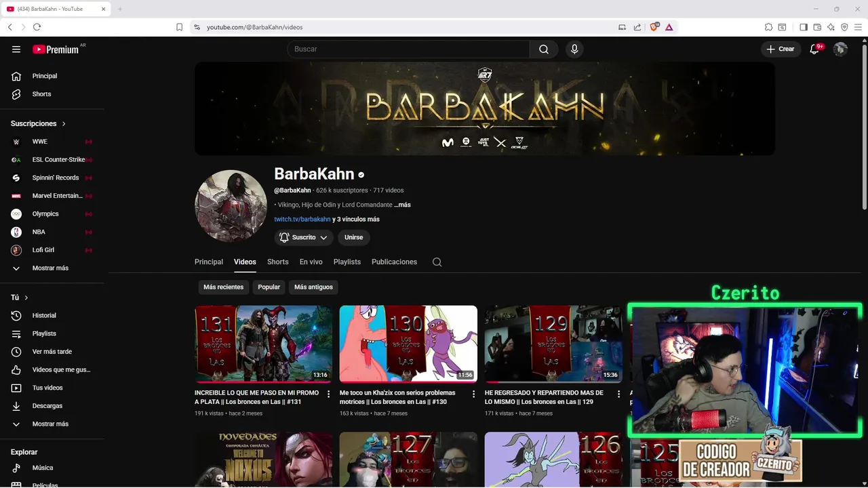Viewport: 868px width, 488px height.
Task: Open options for video #131
Action: point(329,394)
